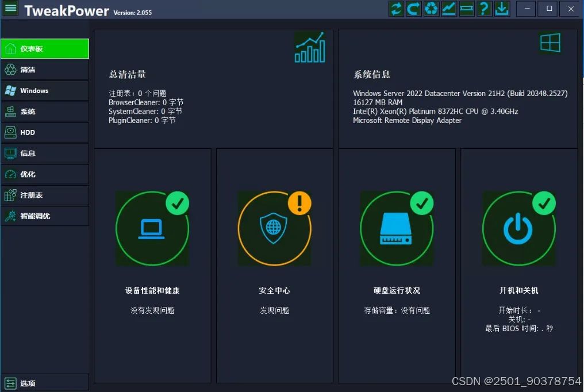Click the Intel Xeon Platinum CPU line
Screen dimensions: 584x392
click(x=435, y=111)
